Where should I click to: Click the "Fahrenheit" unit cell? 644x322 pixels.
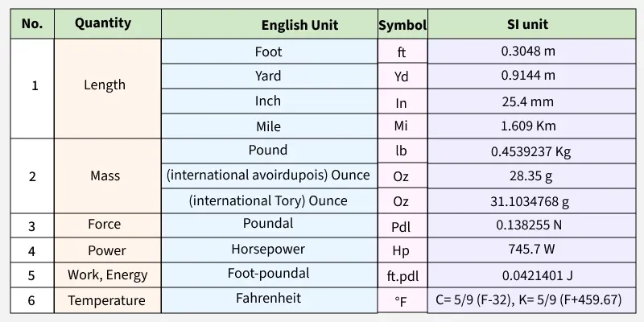(268, 298)
